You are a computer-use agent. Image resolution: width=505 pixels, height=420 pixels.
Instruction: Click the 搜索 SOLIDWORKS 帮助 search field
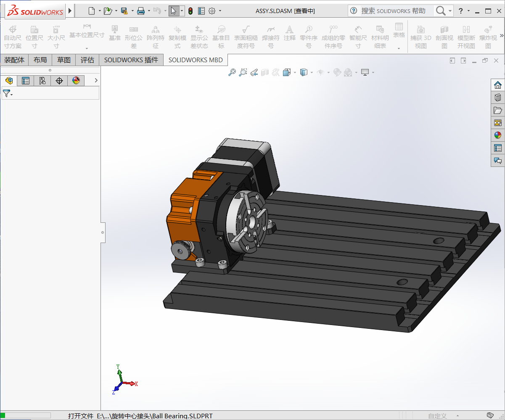point(393,11)
